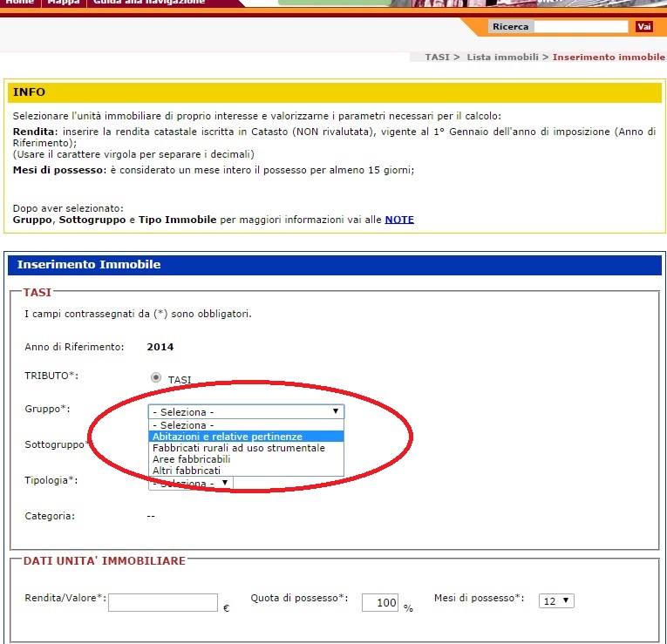The width and height of the screenshot is (667, 644).
Task: Collapse the Gruppo dropdown
Action: (246, 412)
